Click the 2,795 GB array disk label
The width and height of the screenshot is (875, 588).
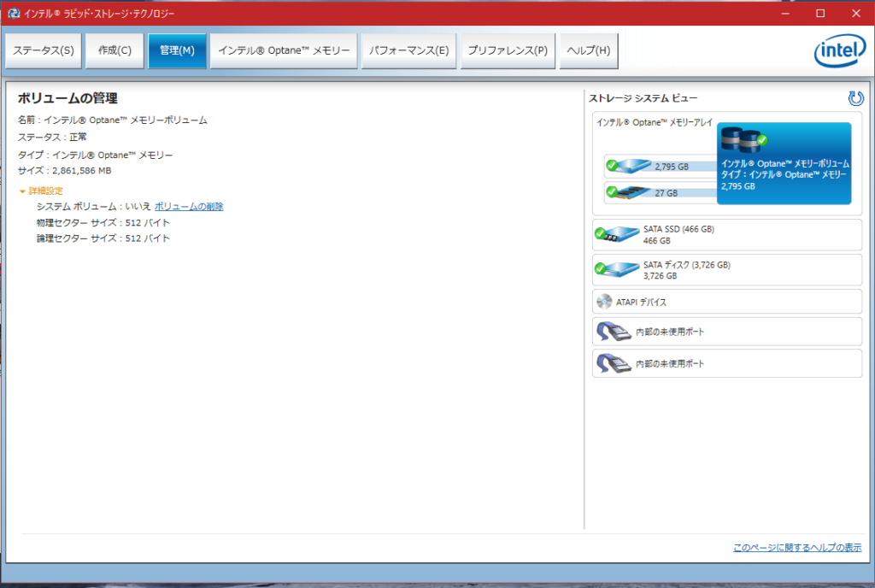(x=672, y=167)
